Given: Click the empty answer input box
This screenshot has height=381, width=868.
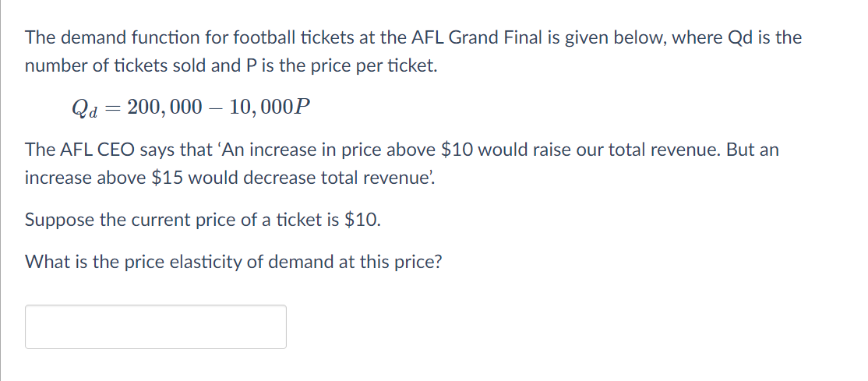Looking at the screenshot, I should [156, 326].
